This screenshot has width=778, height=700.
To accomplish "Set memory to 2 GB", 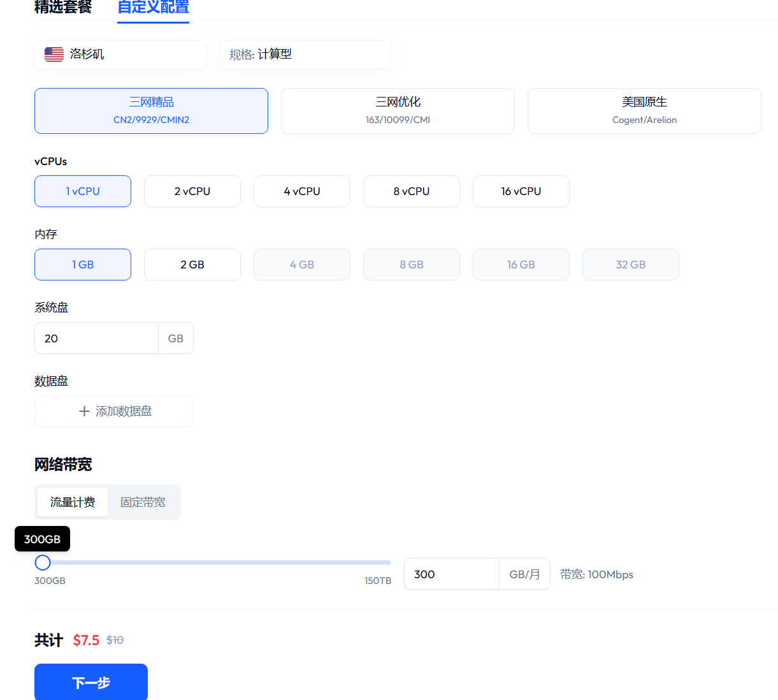I will [x=192, y=265].
